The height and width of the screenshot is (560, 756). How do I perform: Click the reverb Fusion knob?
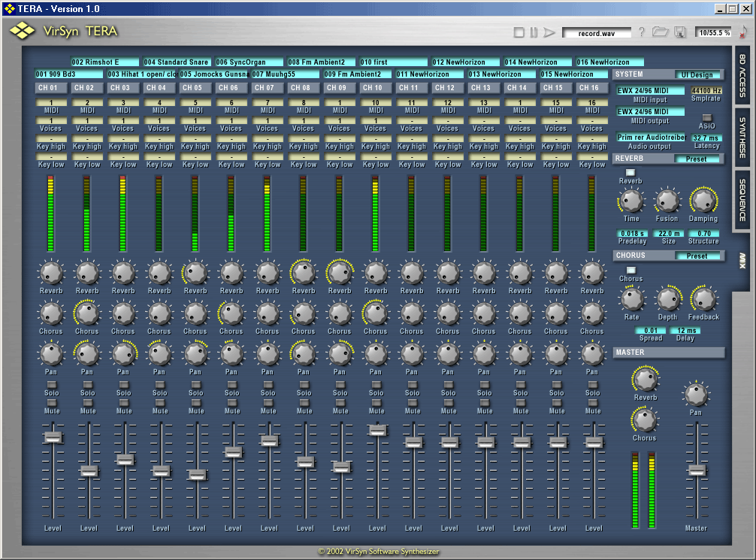(667, 201)
